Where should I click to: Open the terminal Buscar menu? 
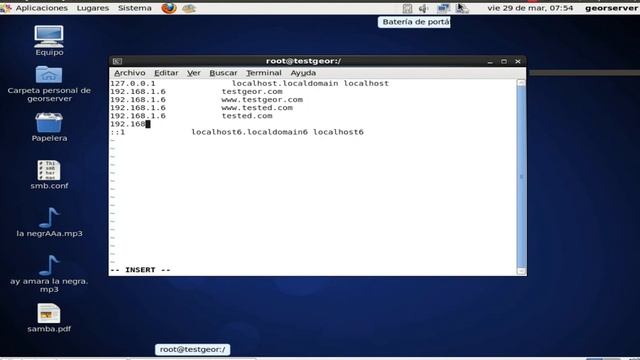coord(223,73)
